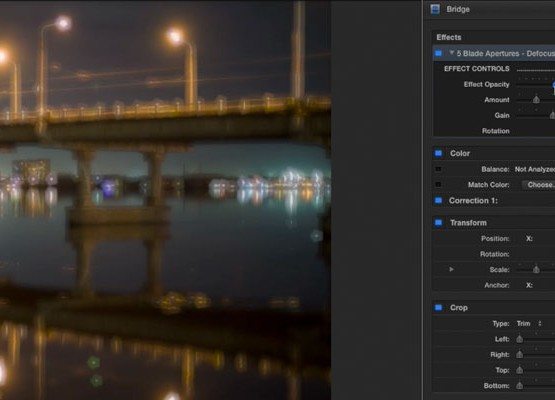The image size is (555, 400).
Task: Enable the Match Color checkbox
Action: point(438,184)
